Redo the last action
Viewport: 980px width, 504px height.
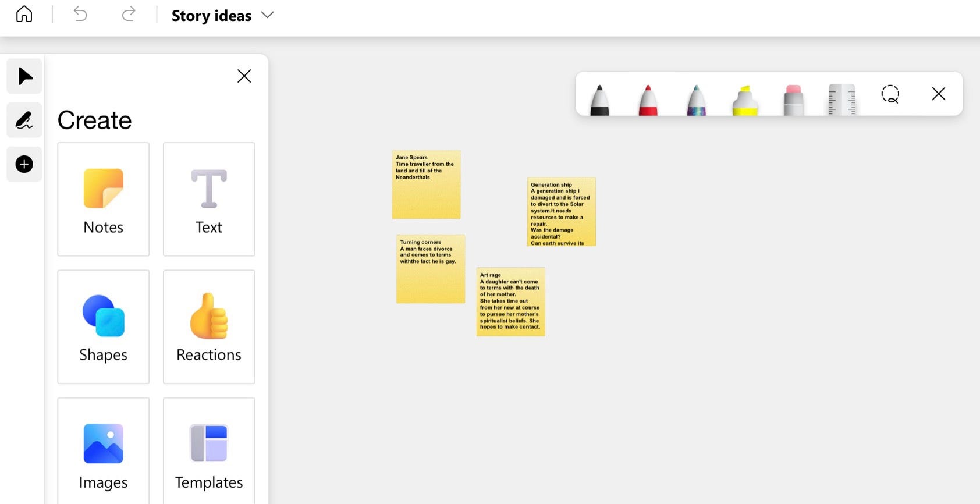pos(129,14)
